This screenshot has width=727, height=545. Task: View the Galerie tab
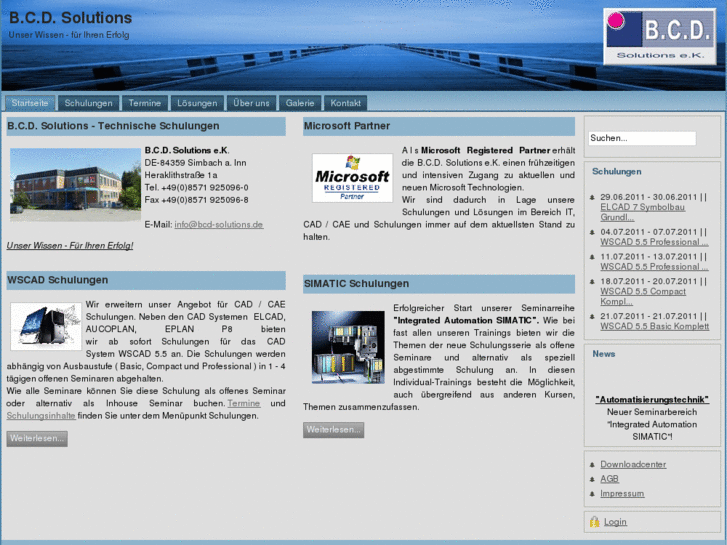pyautogui.click(x=300, y=103)
